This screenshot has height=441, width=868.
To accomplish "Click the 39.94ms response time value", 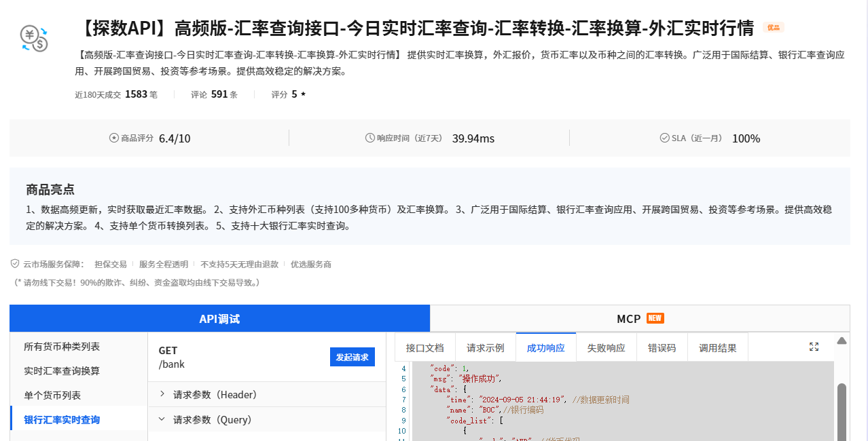I will click(473, 138).
